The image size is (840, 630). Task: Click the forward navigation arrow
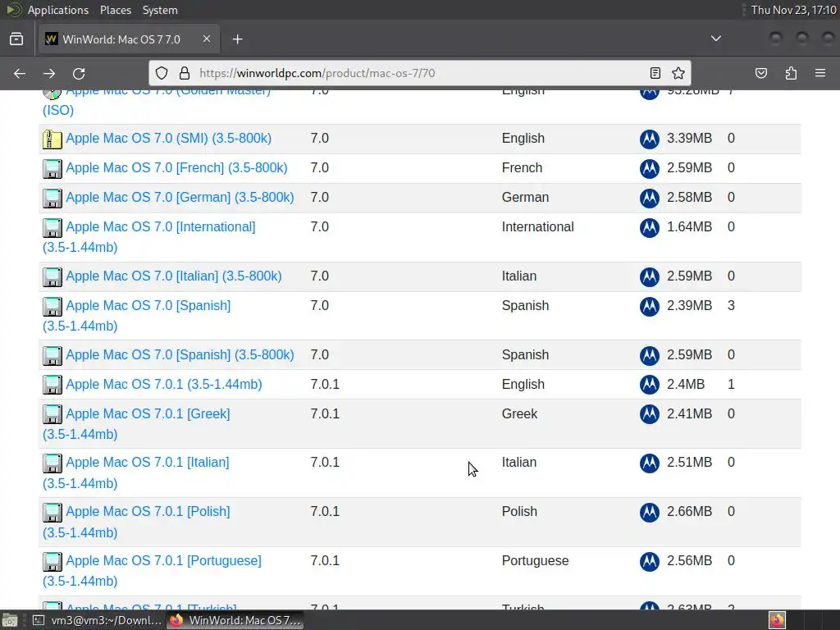pyautogui.click(x=49, y=73)
